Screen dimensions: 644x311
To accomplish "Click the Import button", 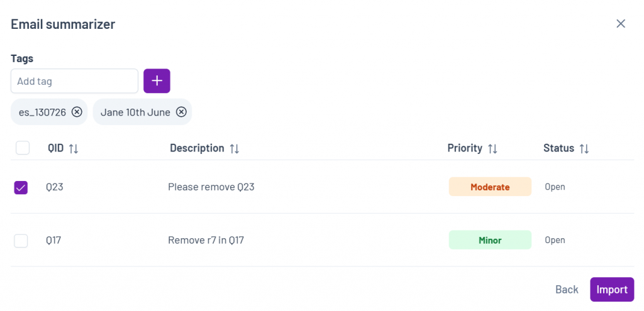I will [612, 289].
